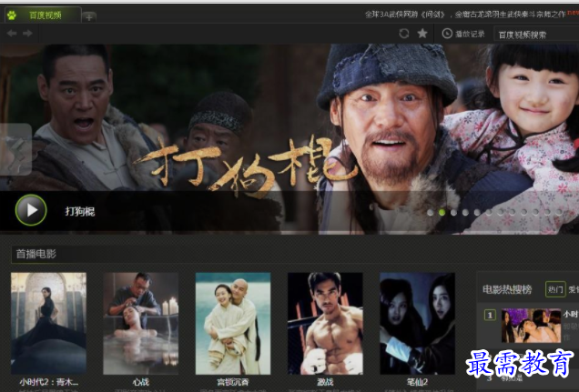Select the first carousel dot
The width and height of the screenshot is (579, 392).
(431, 213)
